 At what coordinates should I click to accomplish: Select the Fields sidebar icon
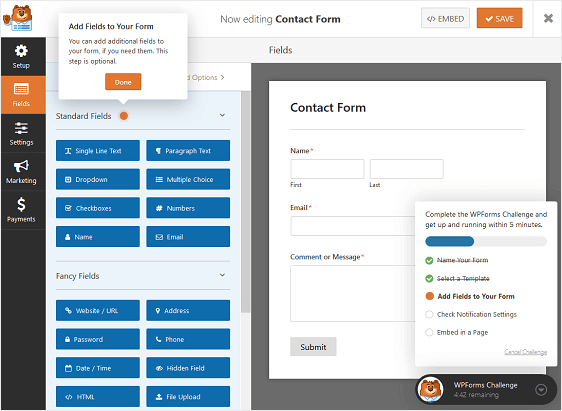(21, 89)
